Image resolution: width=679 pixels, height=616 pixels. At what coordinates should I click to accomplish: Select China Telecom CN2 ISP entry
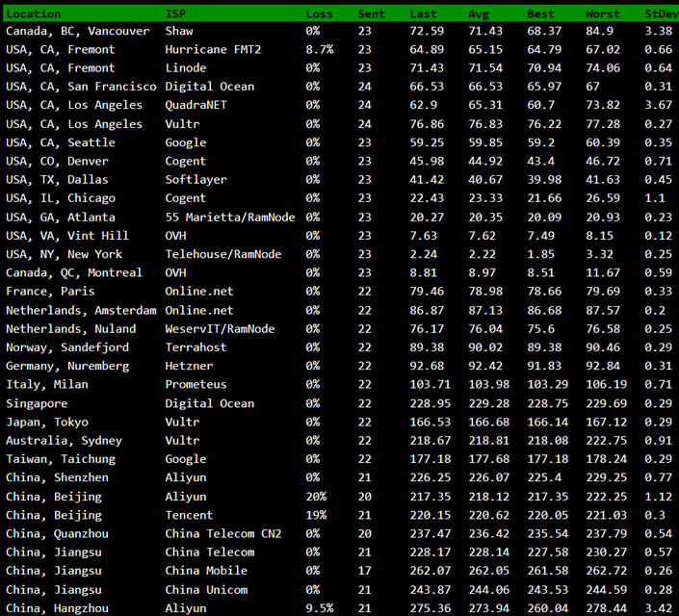point(223,534)
